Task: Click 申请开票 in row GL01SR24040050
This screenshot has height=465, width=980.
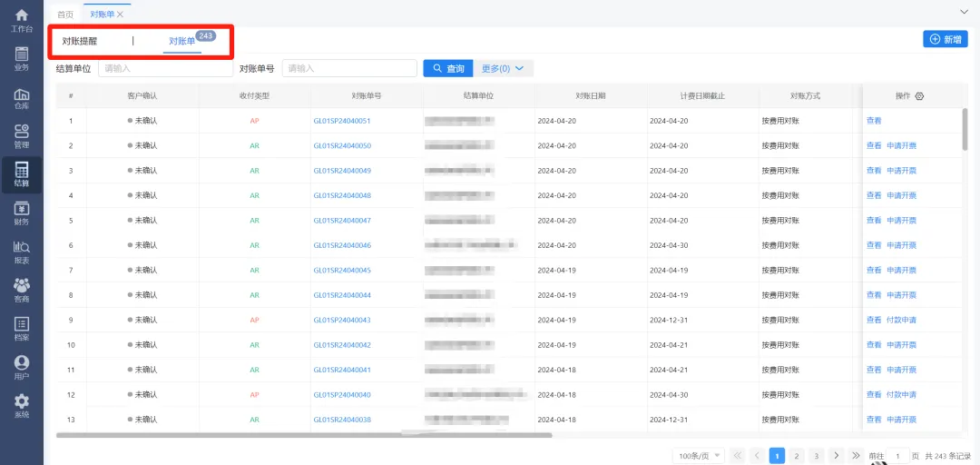Action: click(x=901, y=146)
